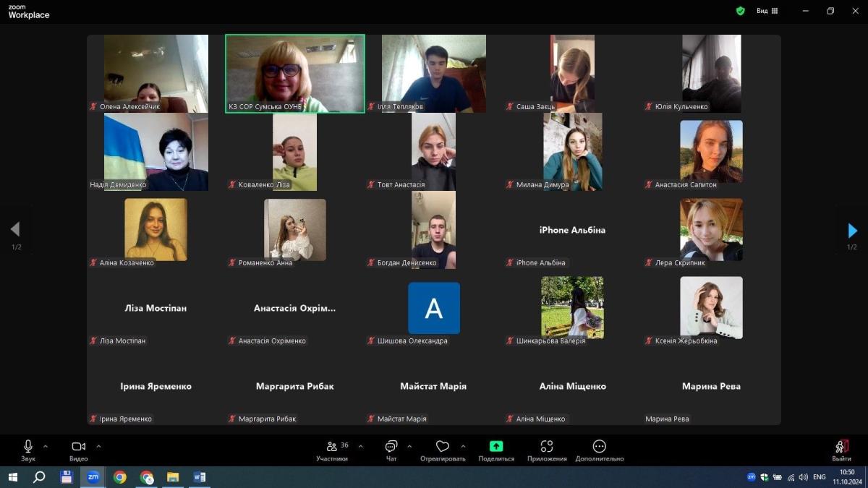
Task: Open the Чат chat panel
Action: (391, 447)
